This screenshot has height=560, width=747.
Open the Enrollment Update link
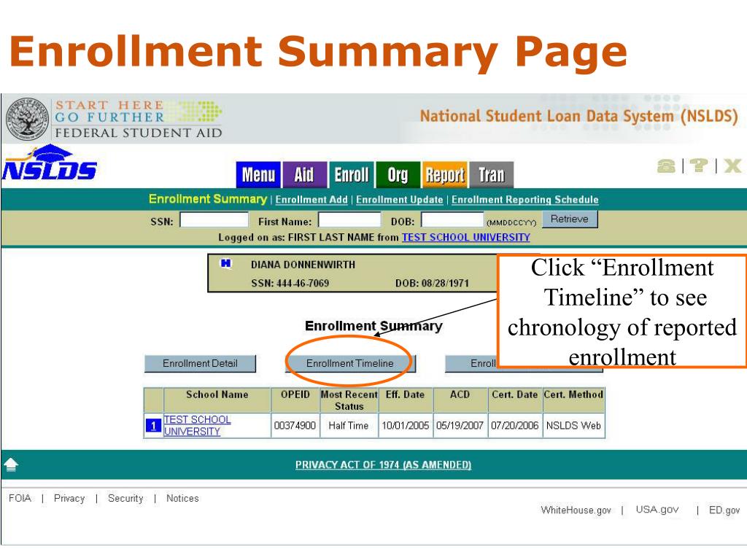click(x=400, y=200)
